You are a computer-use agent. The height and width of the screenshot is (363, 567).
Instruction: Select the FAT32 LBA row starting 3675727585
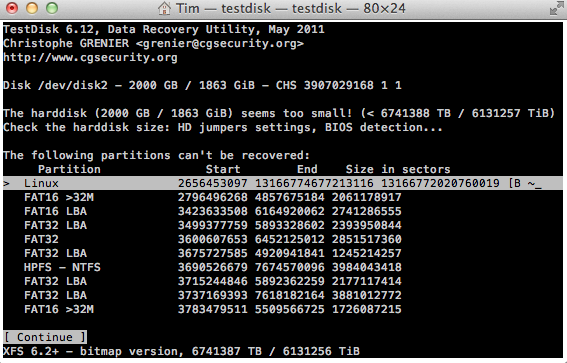(x=213, y=253)
